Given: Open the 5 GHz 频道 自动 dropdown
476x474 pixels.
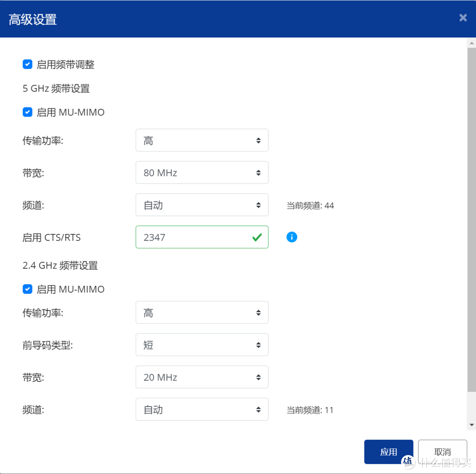Looking at the screenshot, I should point(202,205).
